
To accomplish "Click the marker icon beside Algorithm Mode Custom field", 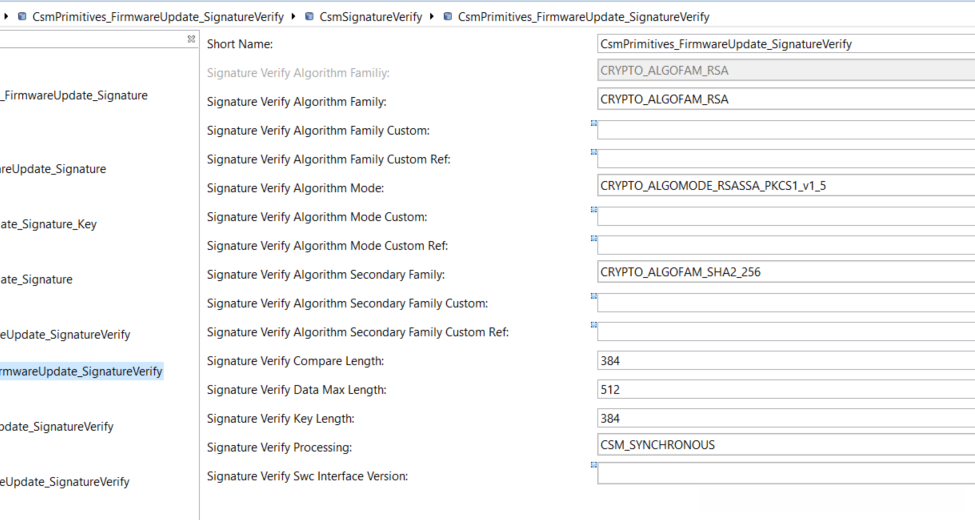I will pyautogui.click(x=593, y=210).
